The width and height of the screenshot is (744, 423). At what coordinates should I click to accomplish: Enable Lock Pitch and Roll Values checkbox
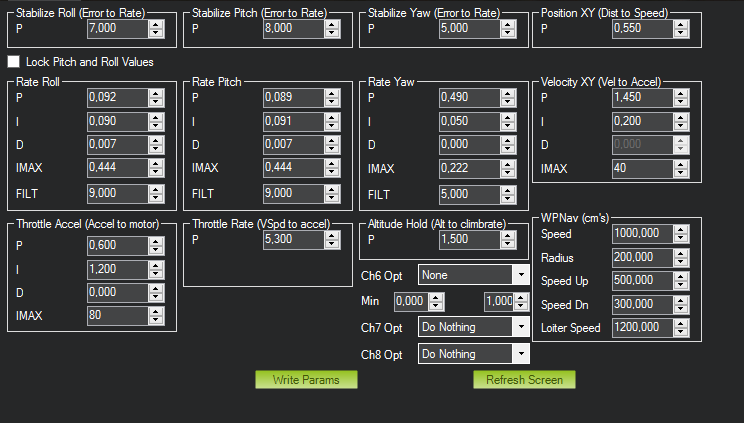click(14, 62)
